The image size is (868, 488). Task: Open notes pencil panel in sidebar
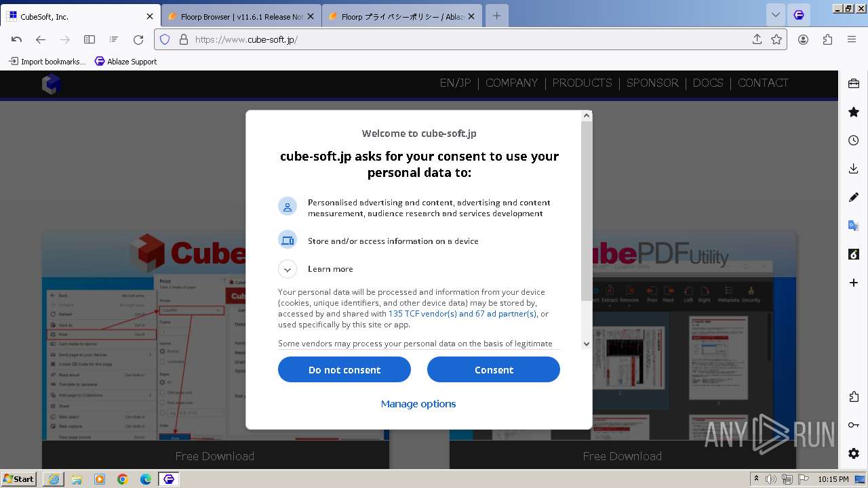coord(854,197)
